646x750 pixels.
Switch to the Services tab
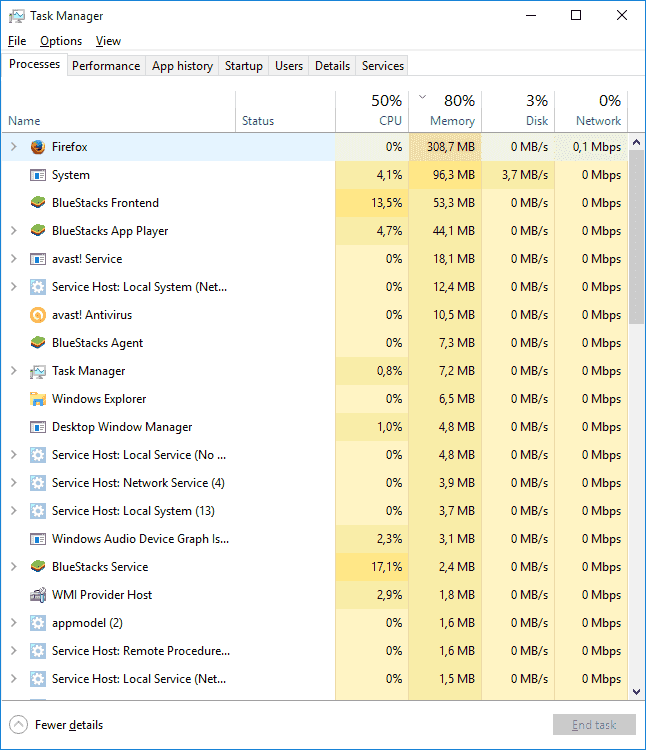tap(383, 66)
